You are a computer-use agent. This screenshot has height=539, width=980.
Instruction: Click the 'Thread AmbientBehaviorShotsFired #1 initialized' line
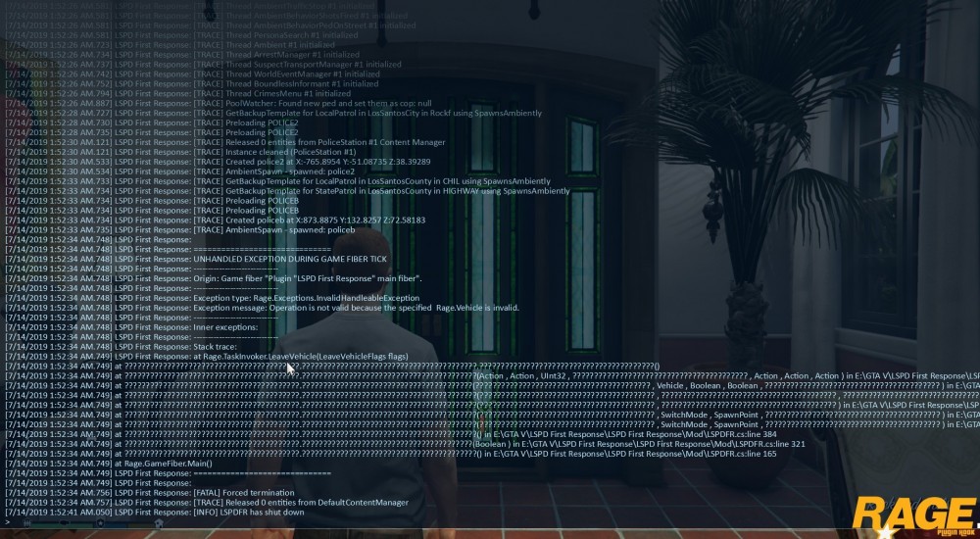[x=208, y=16]
